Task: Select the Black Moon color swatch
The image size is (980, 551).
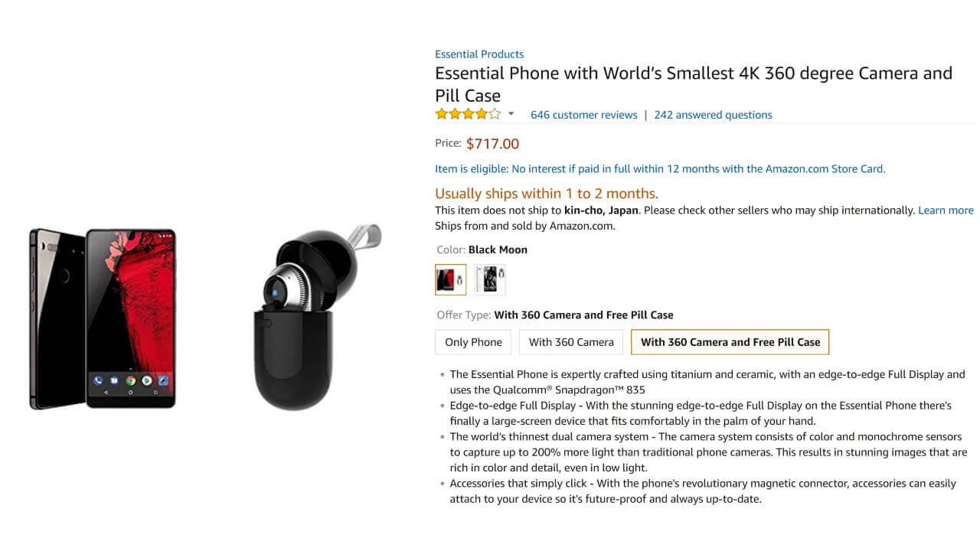Action: coord(450,279)
